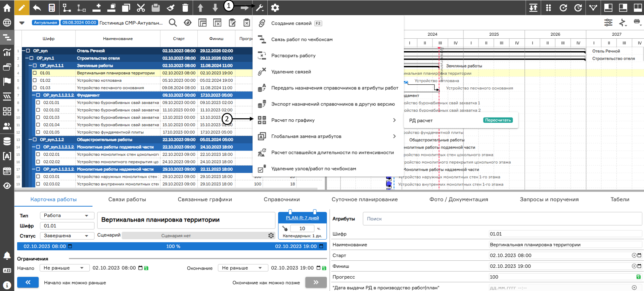
Task: Click the copy icon in top toolbar
Action: point(126,8)
